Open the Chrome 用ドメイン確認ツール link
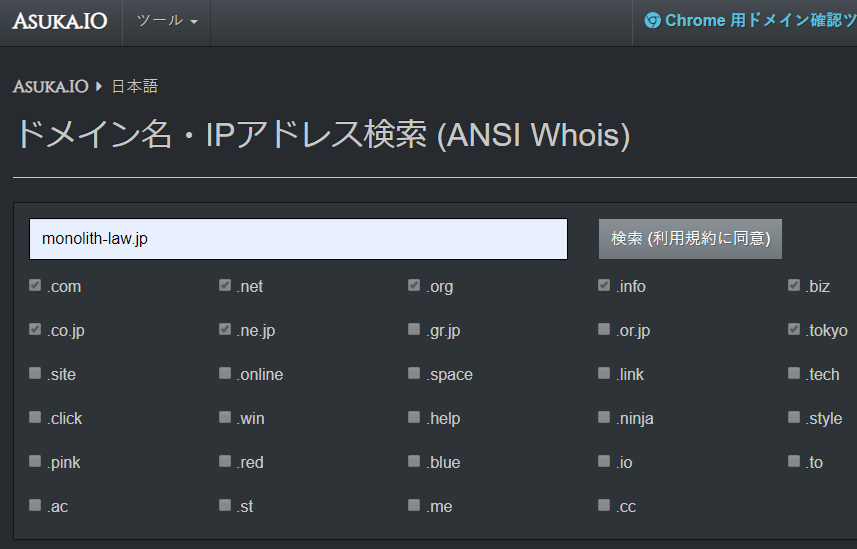This screenshot has width=857, height=549. tap(750, 21)
